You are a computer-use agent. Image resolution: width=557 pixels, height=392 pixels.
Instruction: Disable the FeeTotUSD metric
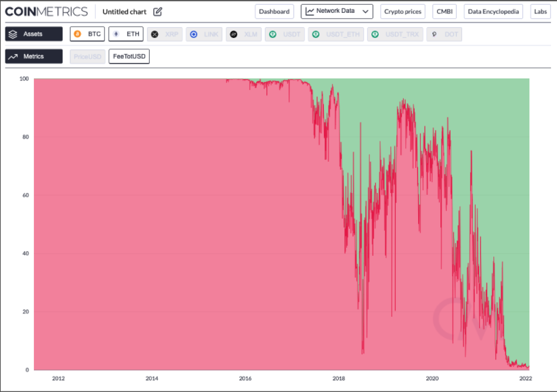click(x=129, y=57)
